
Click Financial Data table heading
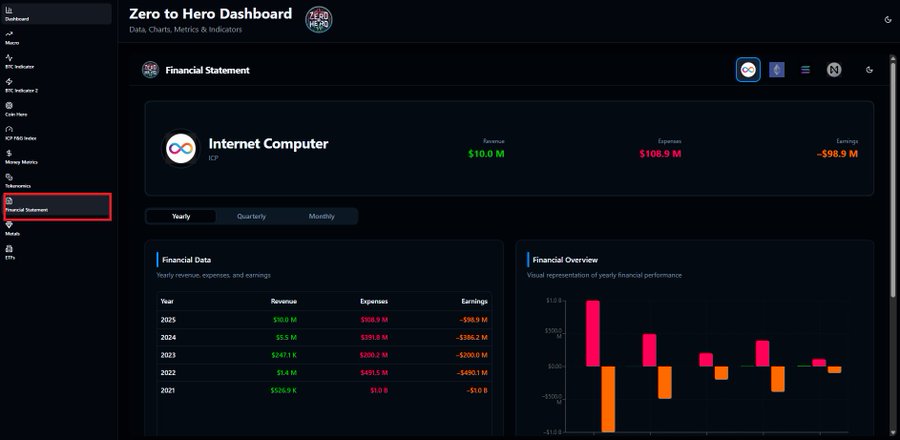coord(187,260)
